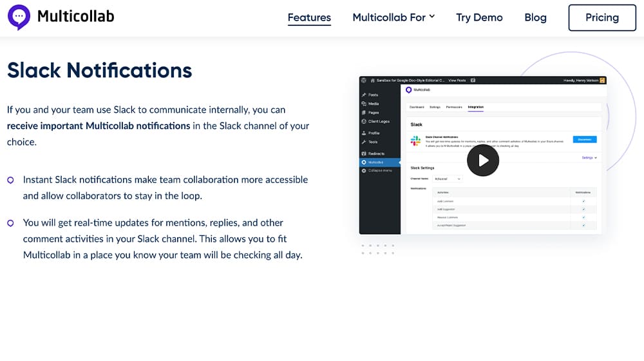The image size is (644, 361).
Task: Click the Client Logos icon in the preview sidebar
Action: tap(364, 121)
